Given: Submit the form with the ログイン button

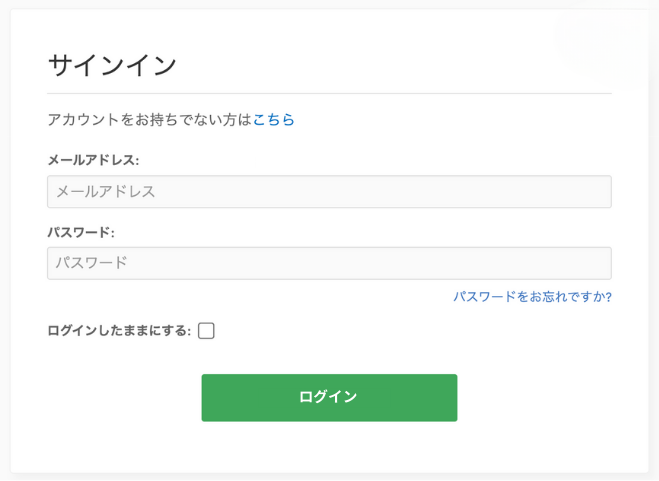Looking at the screenshot, I should pyautogui.click(x=329, y=397).
